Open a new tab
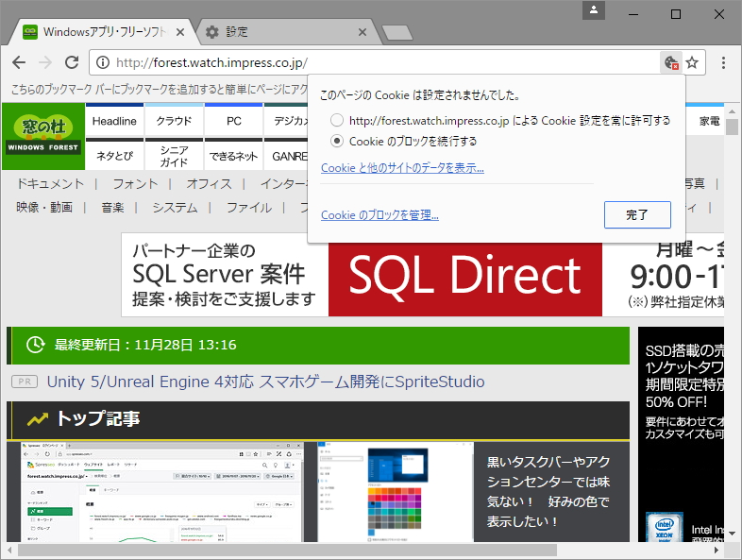 pyautogui.click(x=397, y=33)
